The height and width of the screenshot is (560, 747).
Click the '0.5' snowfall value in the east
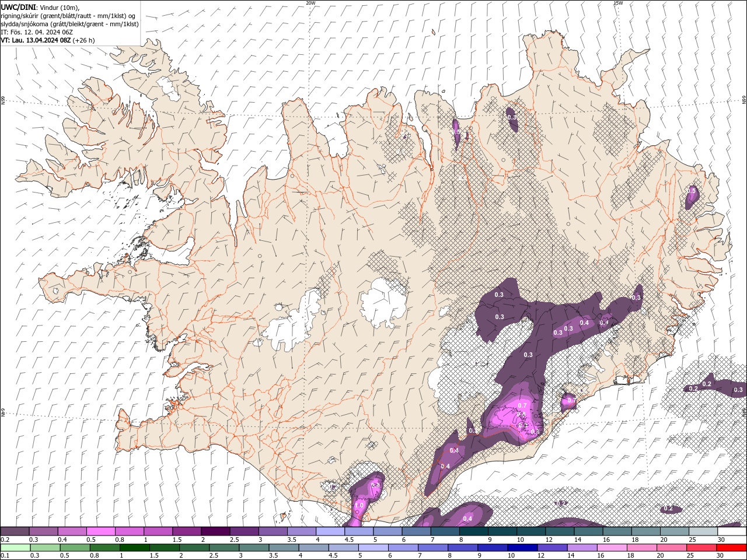692,191
